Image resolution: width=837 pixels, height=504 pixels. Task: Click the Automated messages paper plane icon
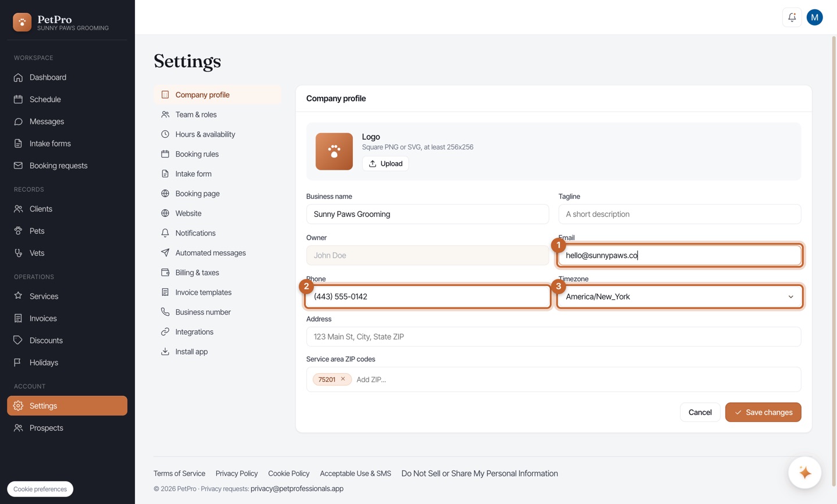click(x=165, y=253)
